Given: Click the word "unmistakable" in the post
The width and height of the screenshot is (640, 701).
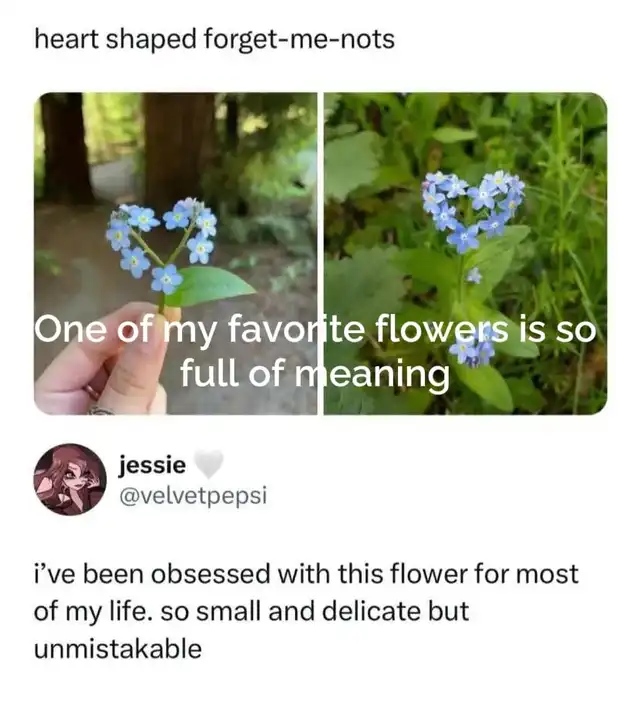Looking at the screenshot, I should (118, 649).
